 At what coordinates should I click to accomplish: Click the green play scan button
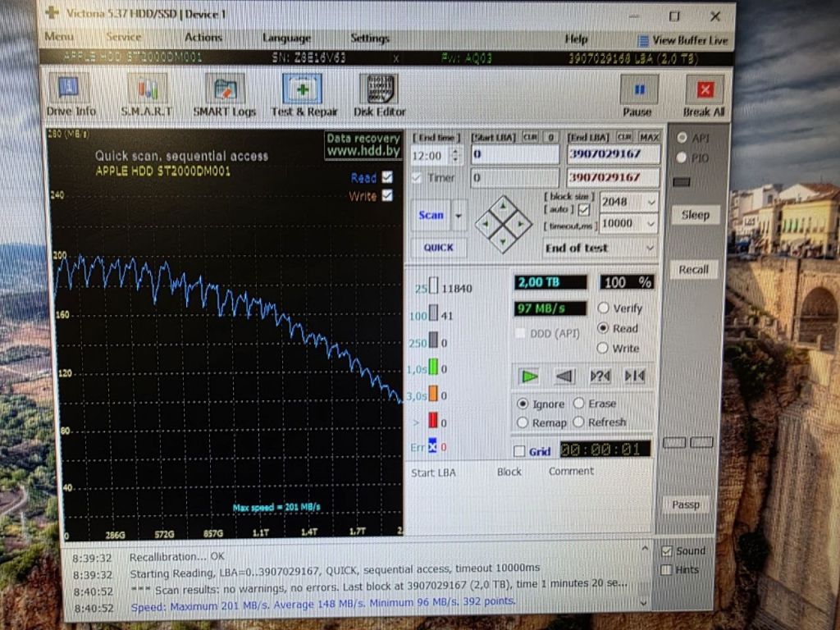click(x=529, y=377)
